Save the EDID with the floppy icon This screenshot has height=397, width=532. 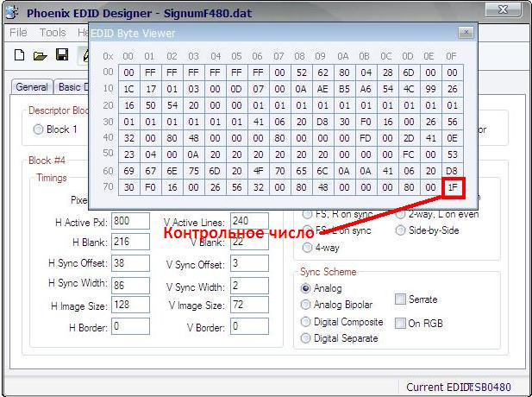pyautogui.click(x=61, y=55)
